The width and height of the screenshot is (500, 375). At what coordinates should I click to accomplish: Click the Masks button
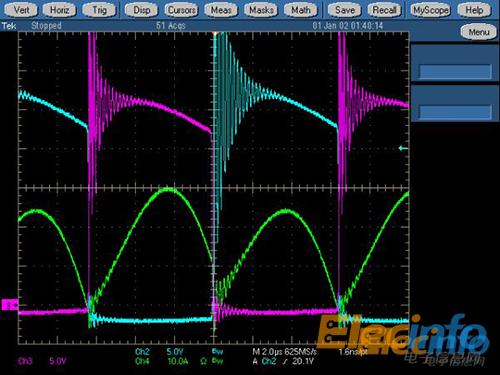point(261,10)
